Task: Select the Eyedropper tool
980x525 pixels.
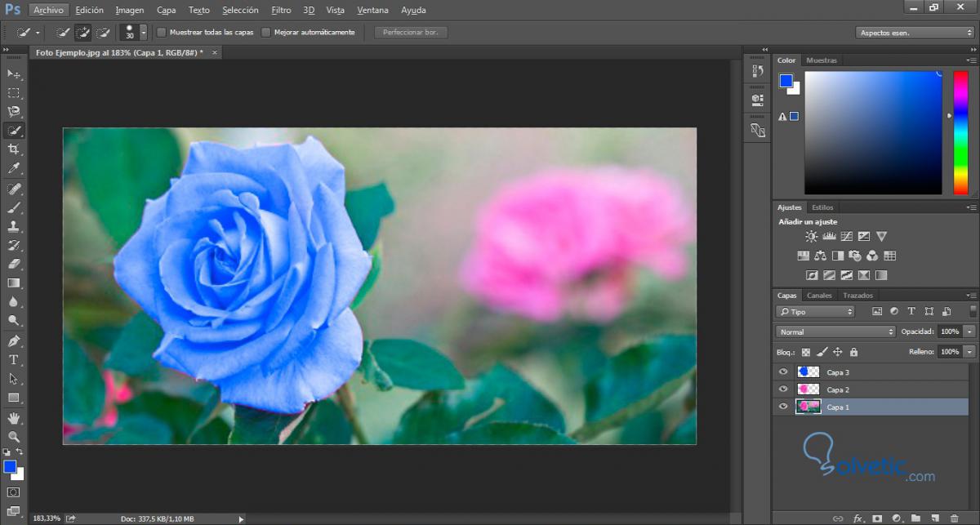Action: [x=14, y=169]
